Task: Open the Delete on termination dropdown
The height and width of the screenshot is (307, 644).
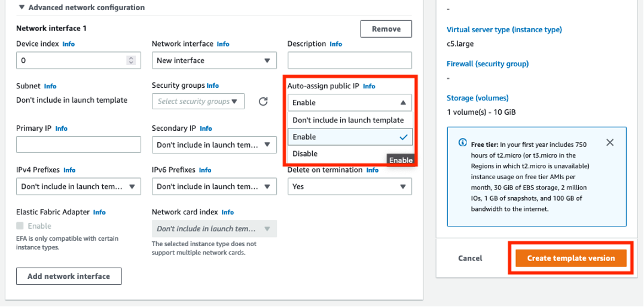Action: [x=349, y=186]
